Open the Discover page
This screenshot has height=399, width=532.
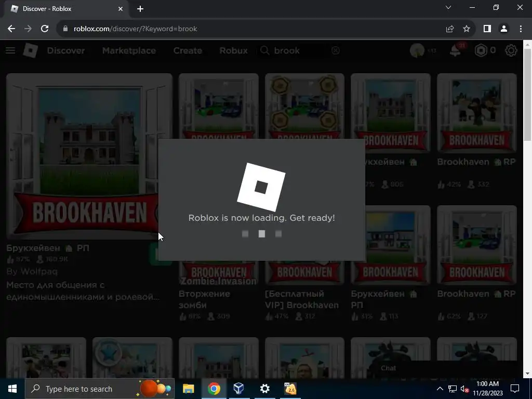[x=66, y=50]
